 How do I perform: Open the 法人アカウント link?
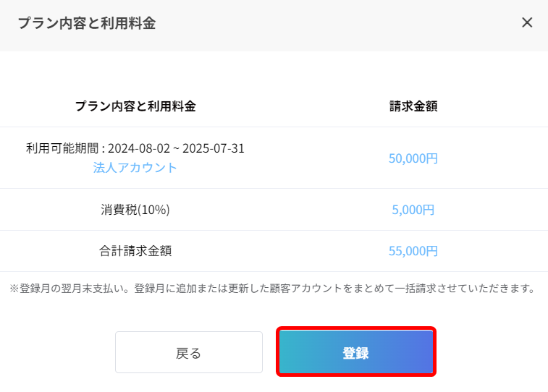coord(135,168)
